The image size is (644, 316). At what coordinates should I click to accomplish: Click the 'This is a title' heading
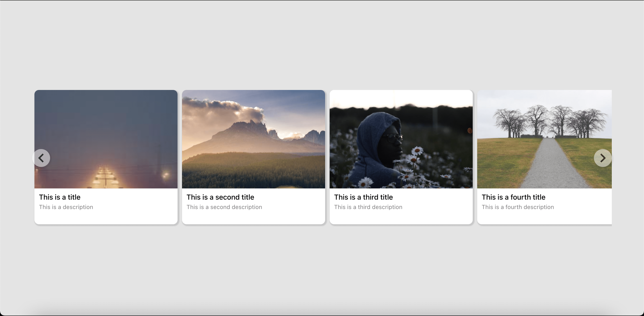[59, 197]
